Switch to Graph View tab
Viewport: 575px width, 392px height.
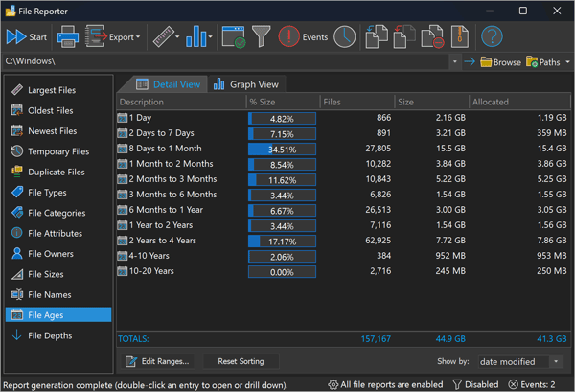246,84
